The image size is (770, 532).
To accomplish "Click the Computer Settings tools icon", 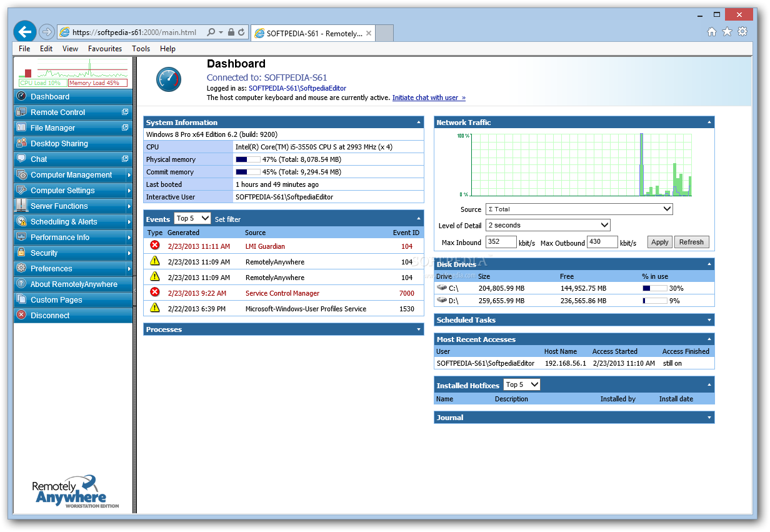I will pos(22,191).
